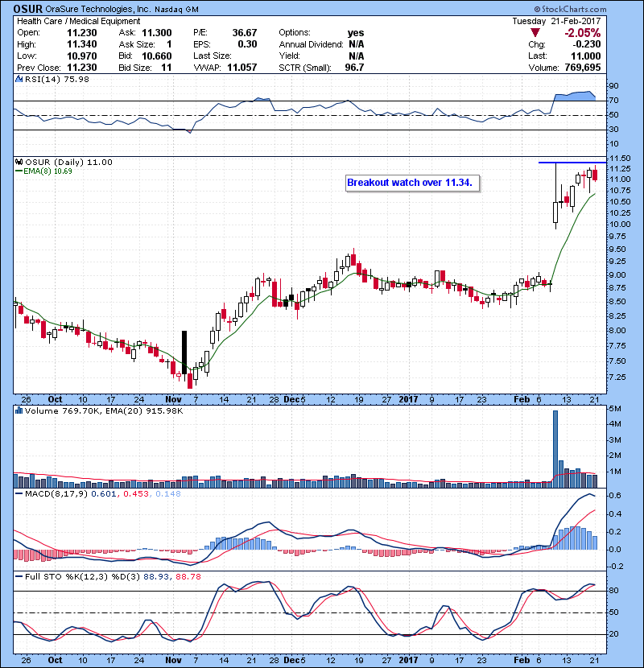The image size is (644, 668).
Task: Click the OSUR (Daily) 11.00 chart label
Action: pos(68,162)
